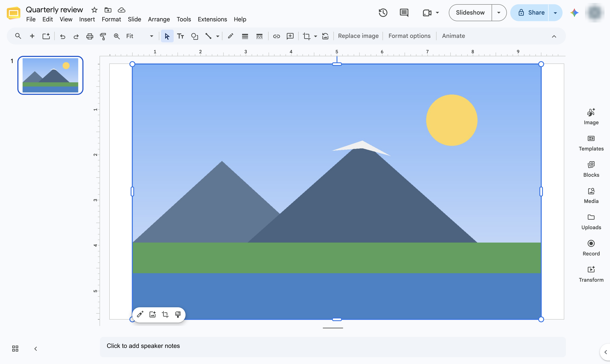610x364 pixels.
Task: Open version history clock icon
Action: [383, 12]
